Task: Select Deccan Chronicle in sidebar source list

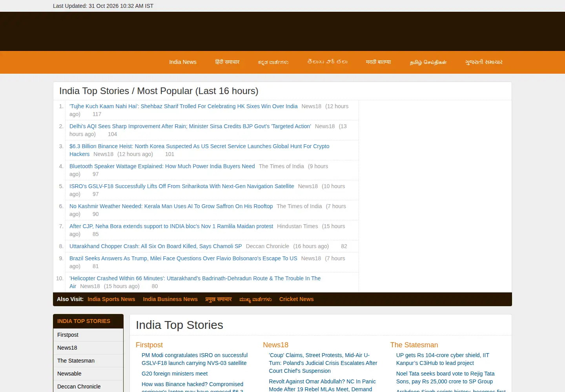Action: pos(88,387)
